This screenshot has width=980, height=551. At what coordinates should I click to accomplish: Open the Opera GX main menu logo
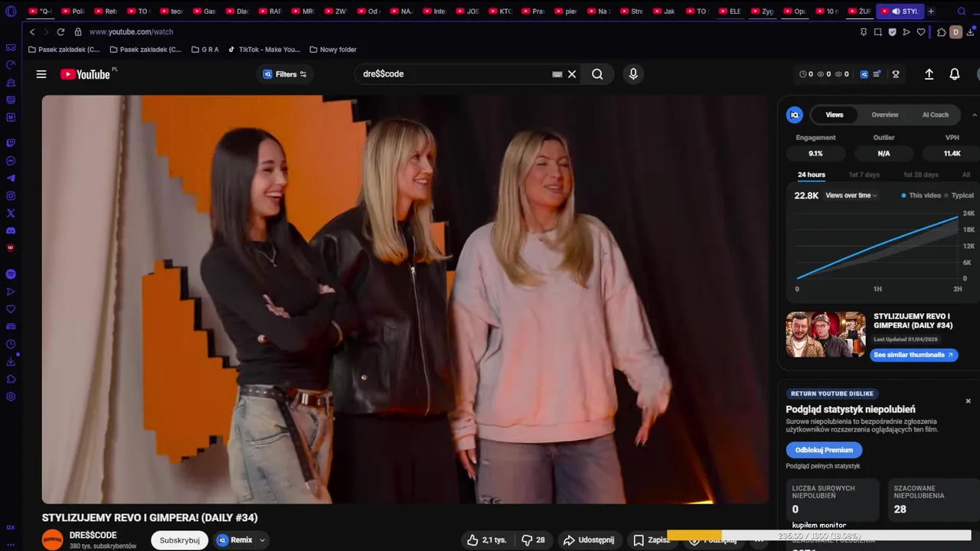[x=11, y=11]
